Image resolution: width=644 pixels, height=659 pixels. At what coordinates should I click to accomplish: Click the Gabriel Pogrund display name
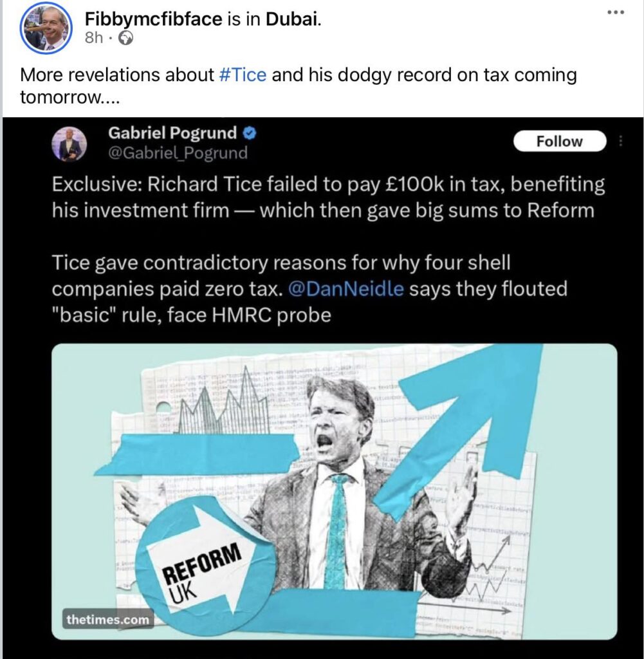172,133
